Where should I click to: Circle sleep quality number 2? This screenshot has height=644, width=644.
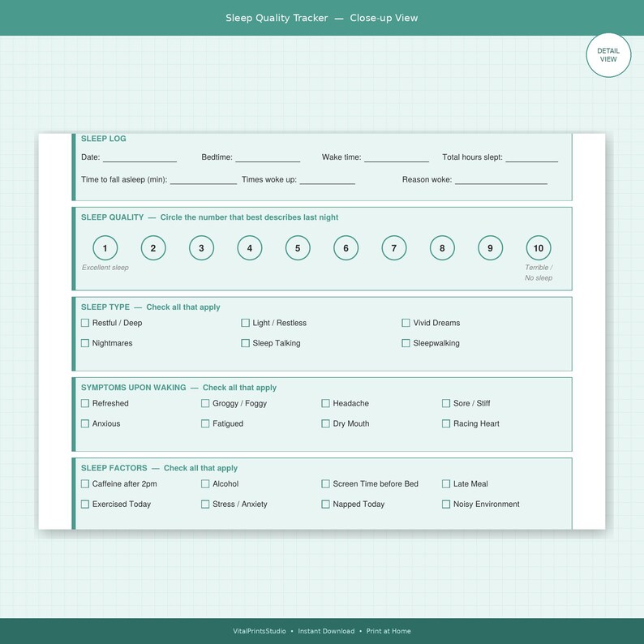[x=153, y=248]
